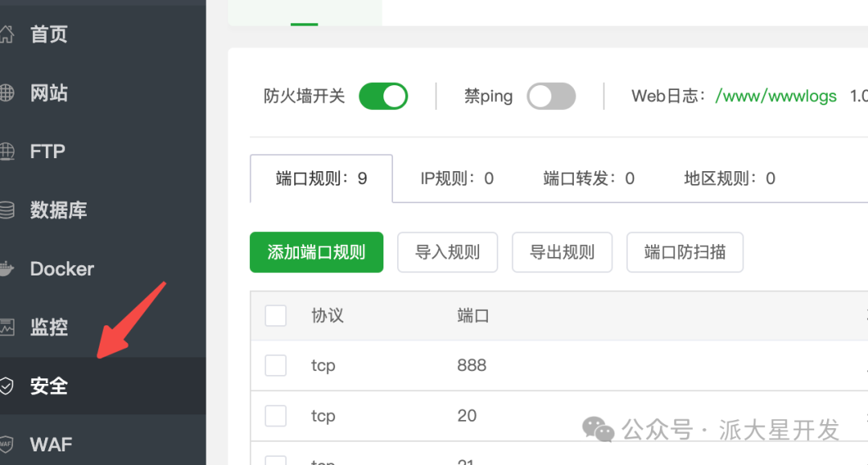Screen dimensions: 868x465
Task: Check the select-all box in table header
Action: click(276, 316)
